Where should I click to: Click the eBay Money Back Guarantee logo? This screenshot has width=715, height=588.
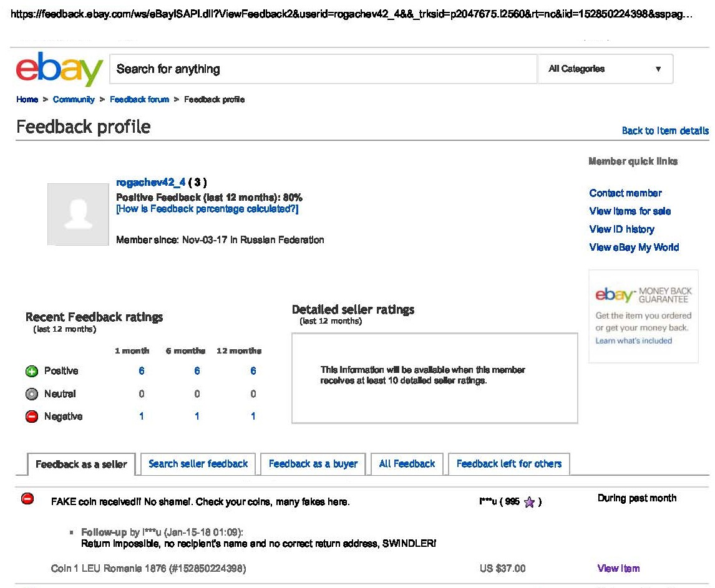[x=643, y=295]
